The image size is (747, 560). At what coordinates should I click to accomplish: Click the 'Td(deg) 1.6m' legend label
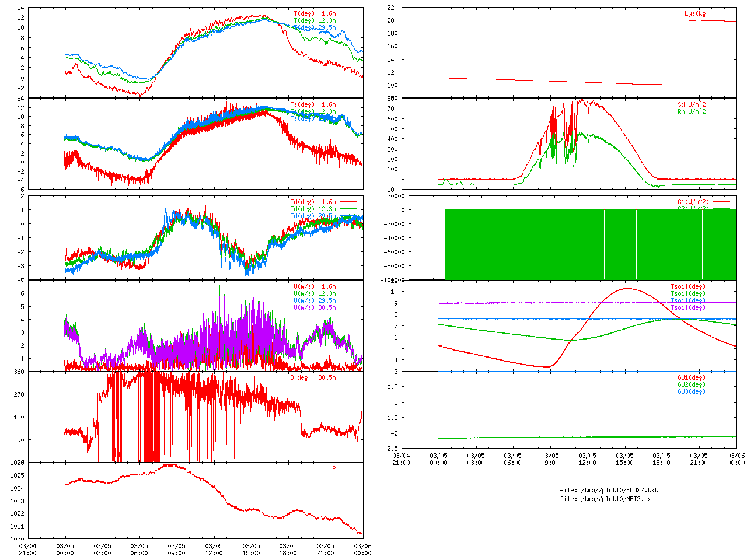pos(313,202)
